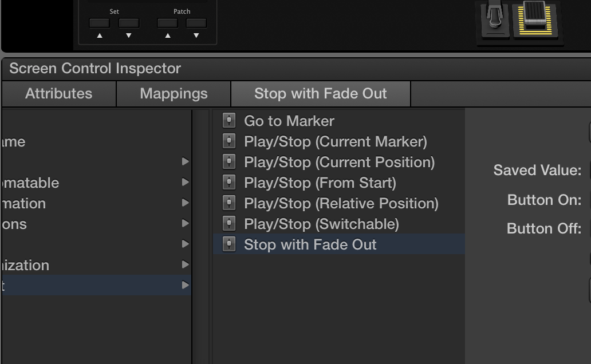Image resolution: width=591 pixels, height=364 pixels.
Task: Expand the highlighted left-column row's arrow
Action: coord(185,285)
